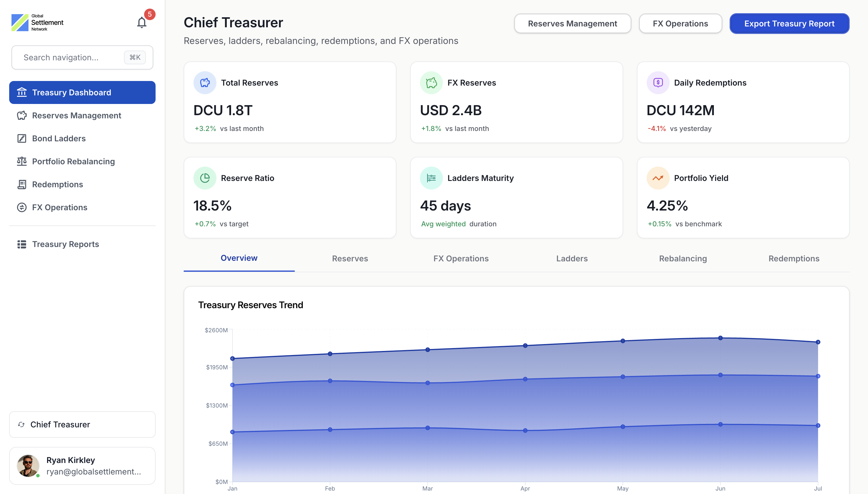Open Treasury Reports from the sidebar

coord(65,244)
